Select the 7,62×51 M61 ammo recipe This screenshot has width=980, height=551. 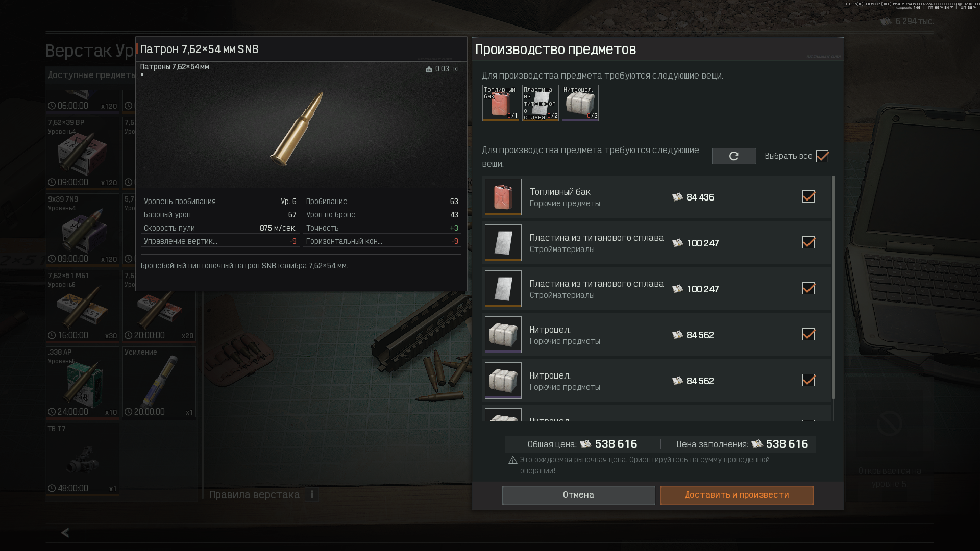82,306
